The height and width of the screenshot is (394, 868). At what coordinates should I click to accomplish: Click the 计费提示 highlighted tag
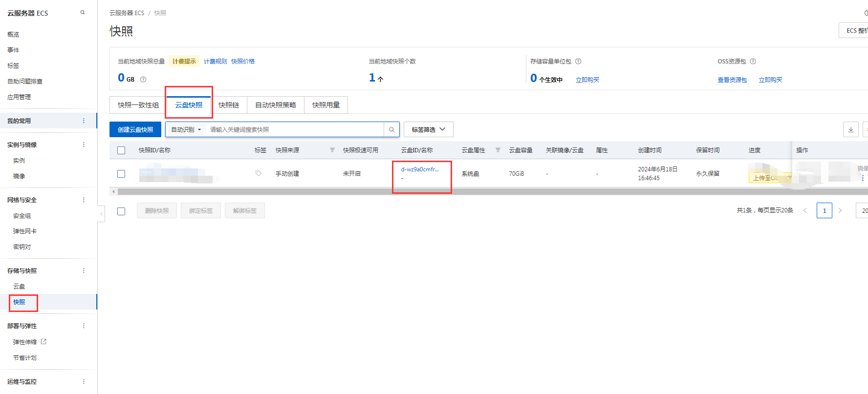(x=184, y=61)
